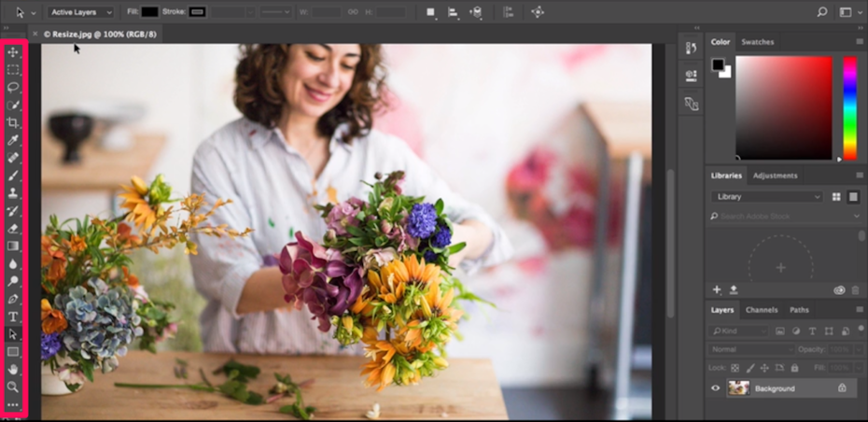Choose the Crop tool
The width and height of the screenshot is (868, 422).
(x=13, y=122)
